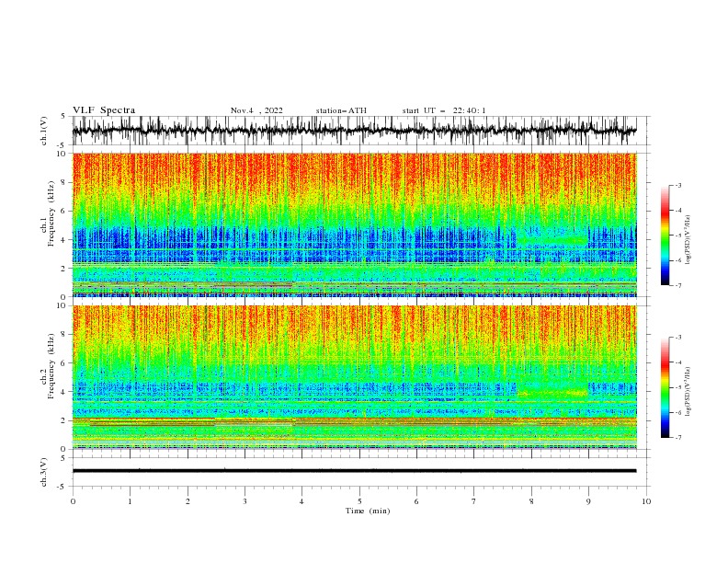Click the "-3" label on ch.1 colorbar

(677, 185)
